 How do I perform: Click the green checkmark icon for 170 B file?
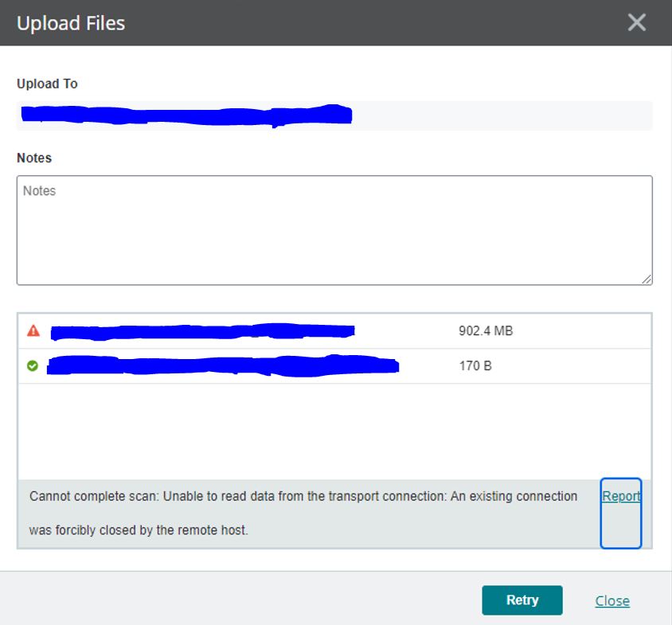(33, 365)
